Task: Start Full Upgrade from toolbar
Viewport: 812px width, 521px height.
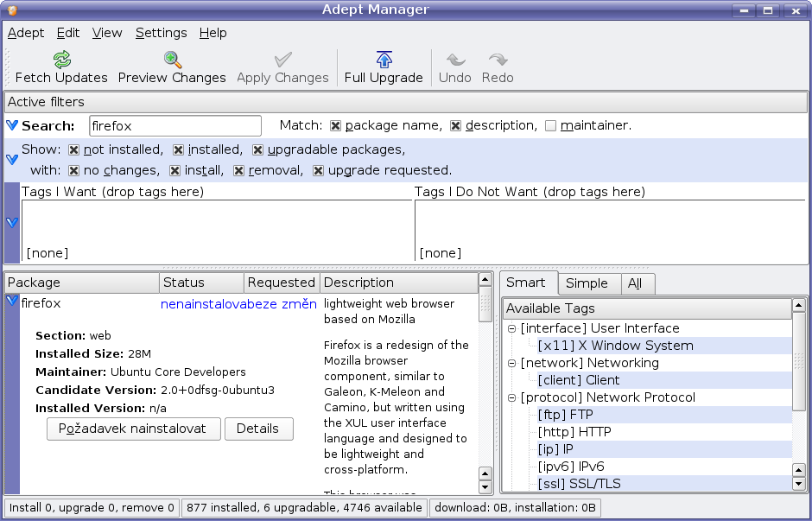Action: point(384,68)
